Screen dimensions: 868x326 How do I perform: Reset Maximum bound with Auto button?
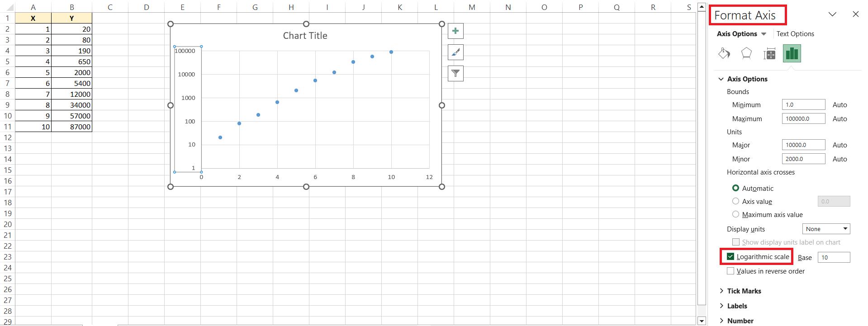840,119
